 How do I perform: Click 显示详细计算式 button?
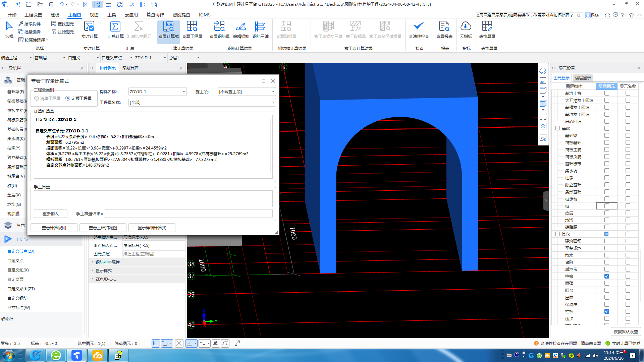pyautogui.click(x=152, y=228)
